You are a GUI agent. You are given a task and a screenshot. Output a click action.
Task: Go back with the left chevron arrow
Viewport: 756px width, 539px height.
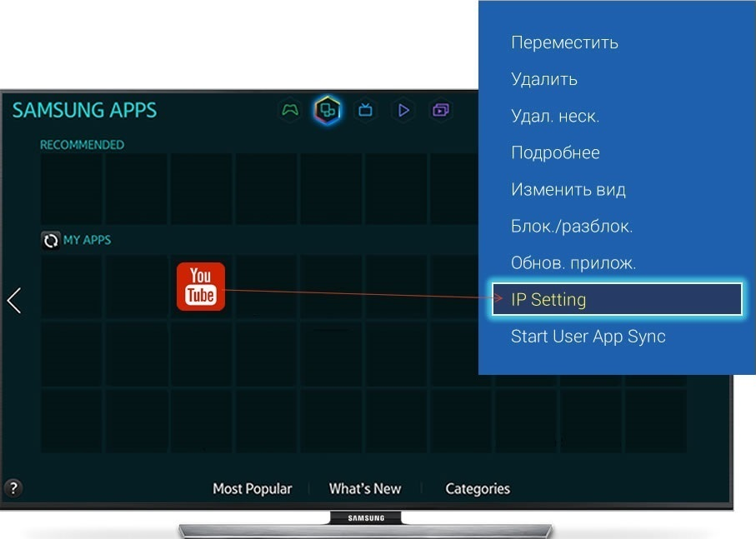click(x=14, y=301)
